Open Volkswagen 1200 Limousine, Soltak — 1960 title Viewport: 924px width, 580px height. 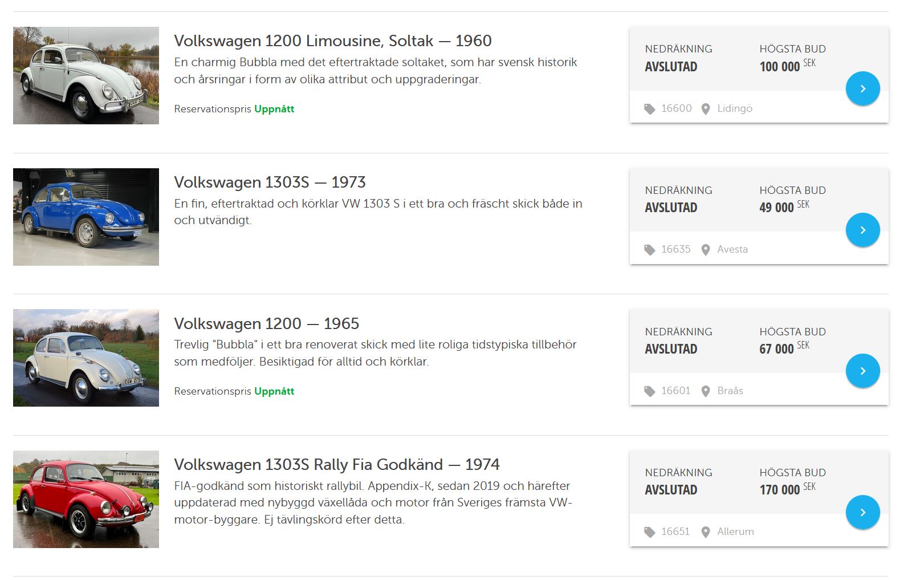click(332, 41)
